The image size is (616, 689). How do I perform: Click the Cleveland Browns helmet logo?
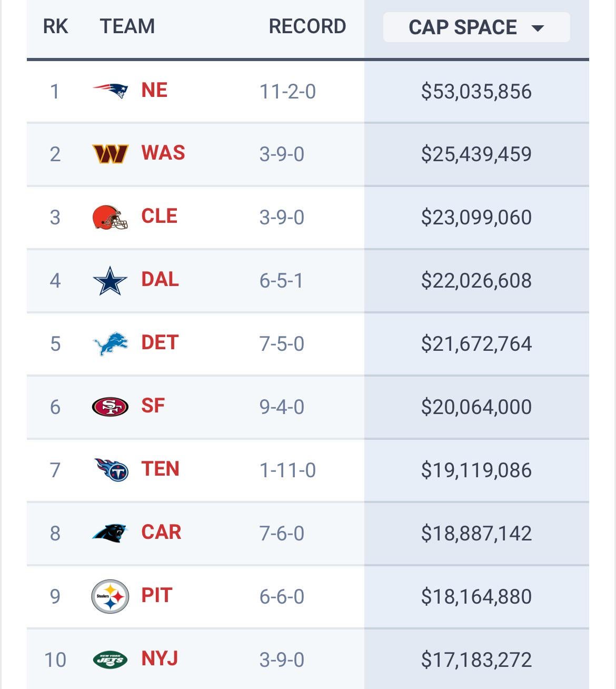[110, 217]
